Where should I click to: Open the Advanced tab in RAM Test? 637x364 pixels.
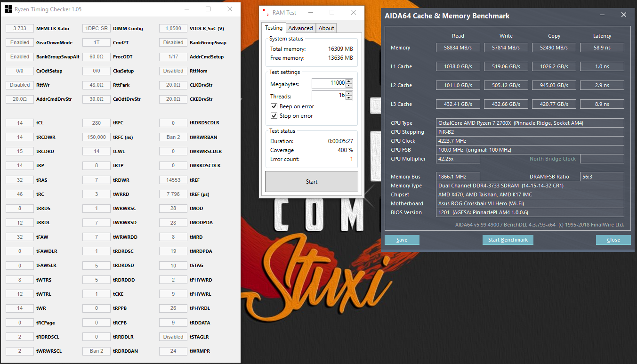(300, 28)
